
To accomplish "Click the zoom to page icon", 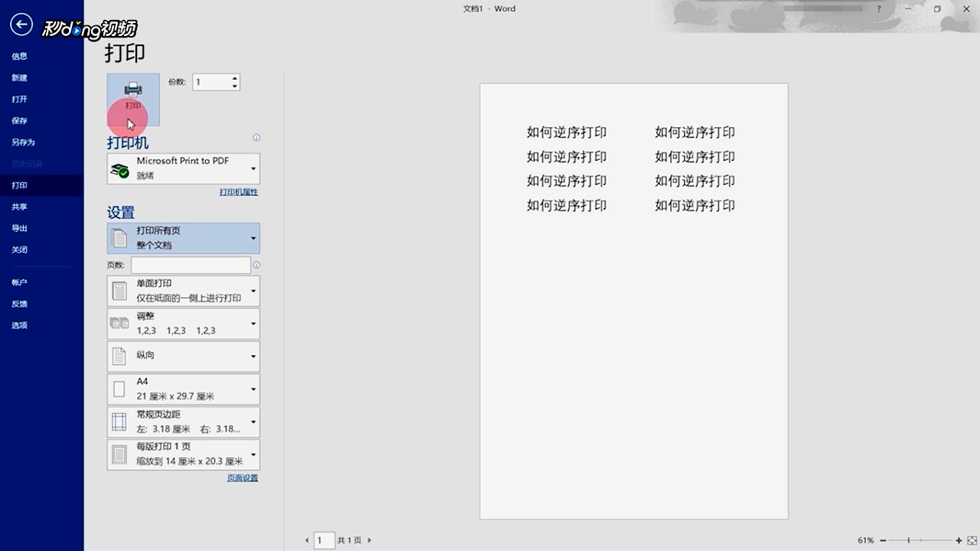I will pos(972,540).
